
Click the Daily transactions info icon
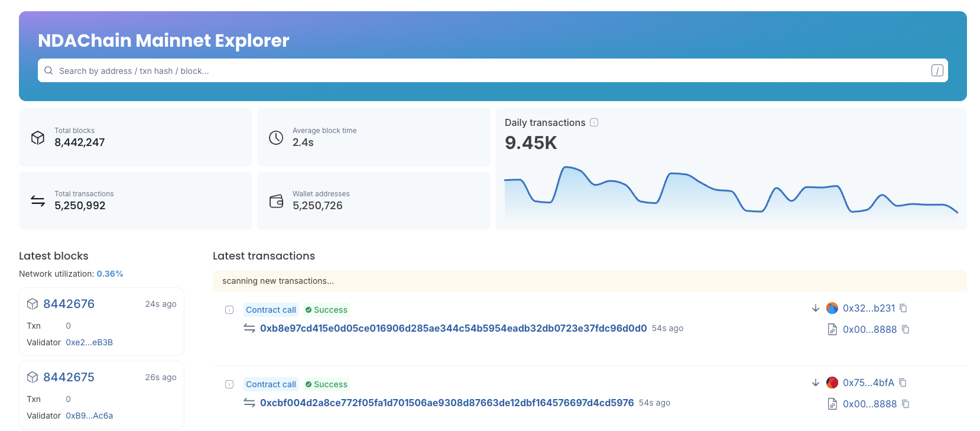tap(594, 122)
